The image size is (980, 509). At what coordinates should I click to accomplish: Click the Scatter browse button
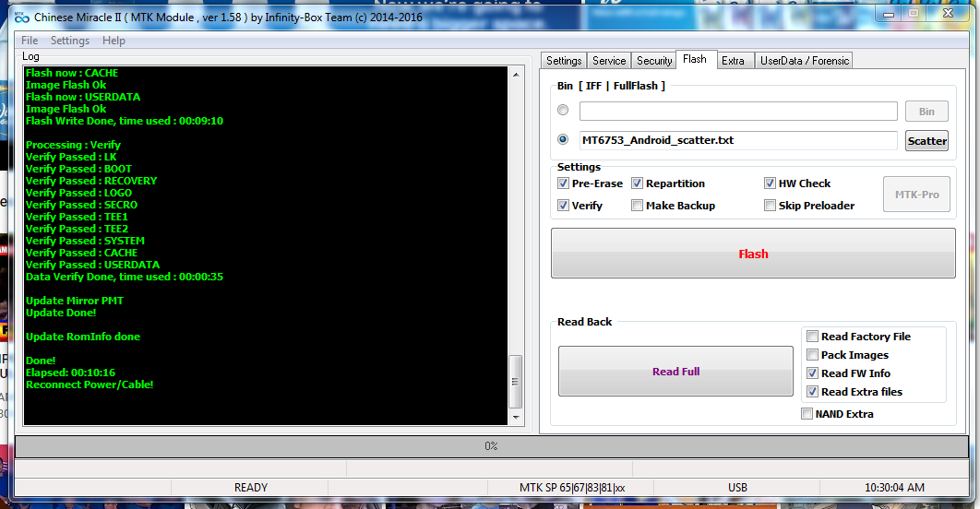926,140
